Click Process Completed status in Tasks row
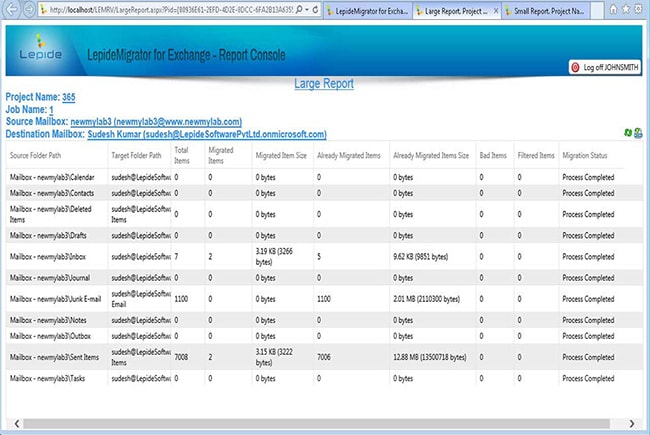This screenshot has width=650, height=435. tap(588, 378)
